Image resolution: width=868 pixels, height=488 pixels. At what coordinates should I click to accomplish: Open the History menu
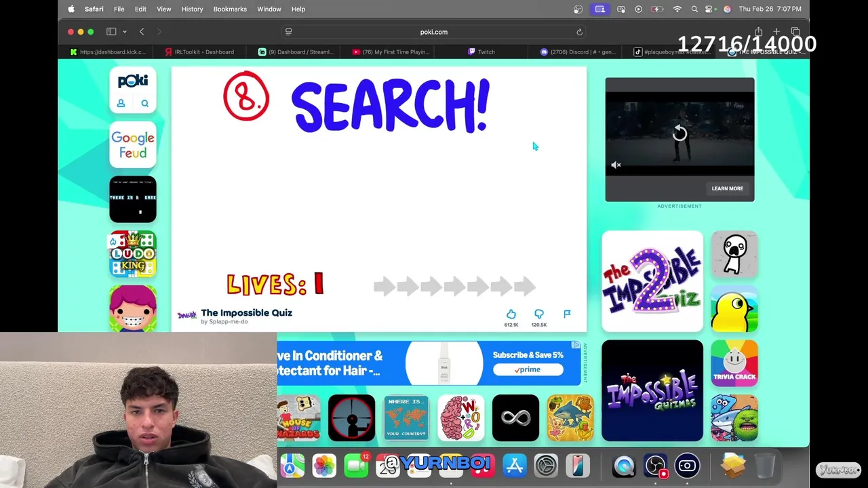[x=192, y=9]
